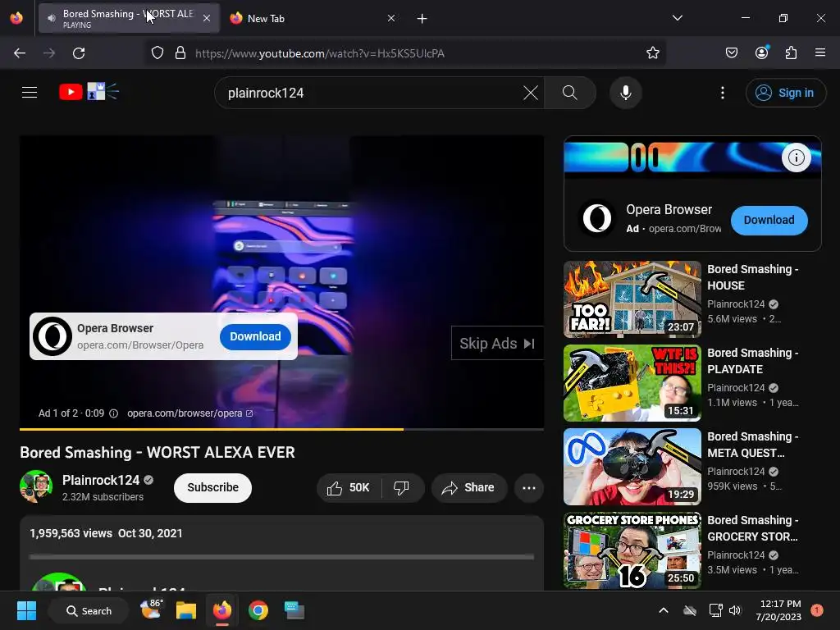Open the volume speaker tray icon
Viewport: 840px width, 630px height.
click(x=734, y=610)
